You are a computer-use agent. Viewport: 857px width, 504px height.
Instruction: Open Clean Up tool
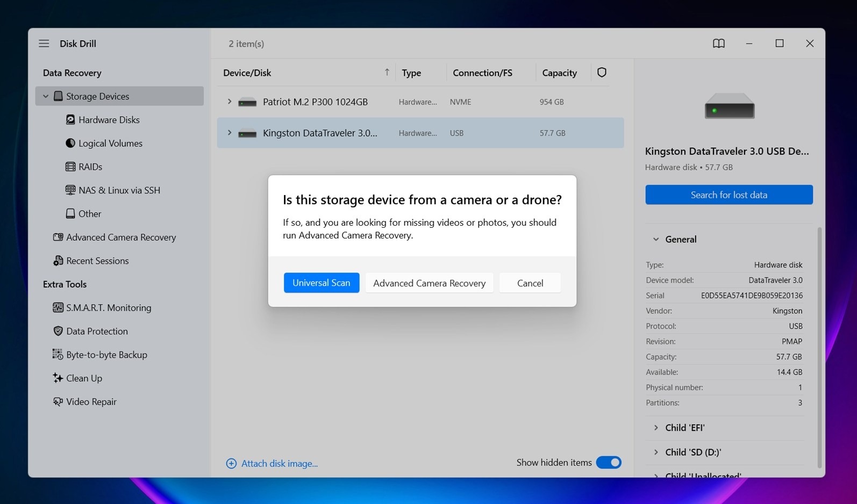84,378
